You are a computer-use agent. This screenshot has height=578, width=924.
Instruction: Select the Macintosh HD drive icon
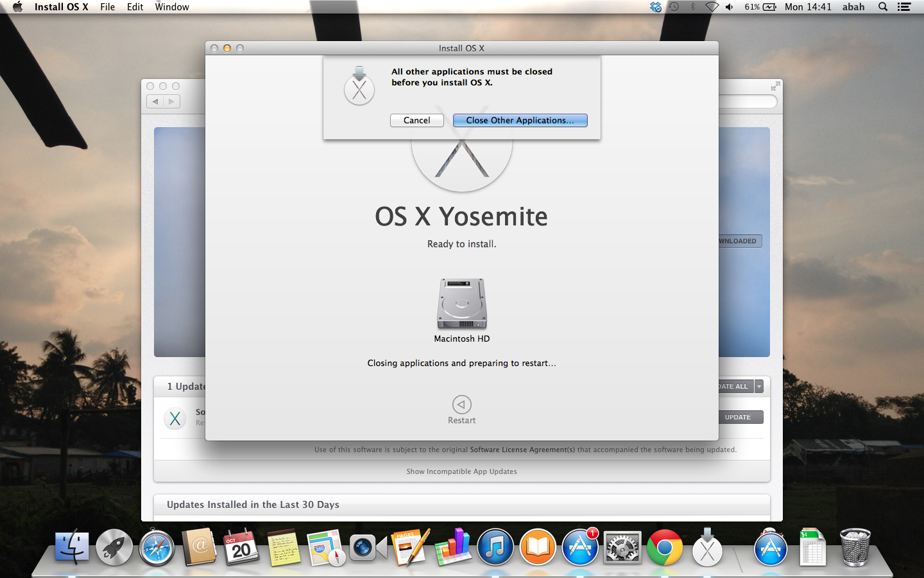coord(461,304)
